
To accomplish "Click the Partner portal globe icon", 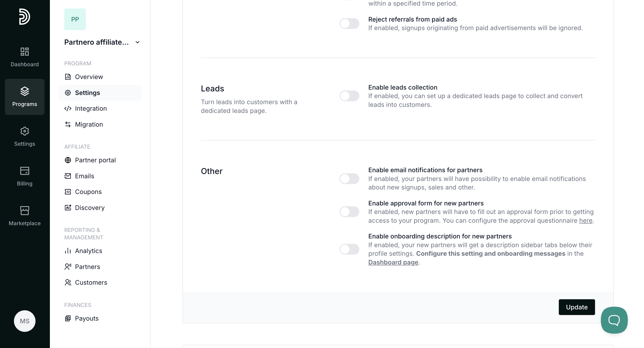I will click(68, 160).
